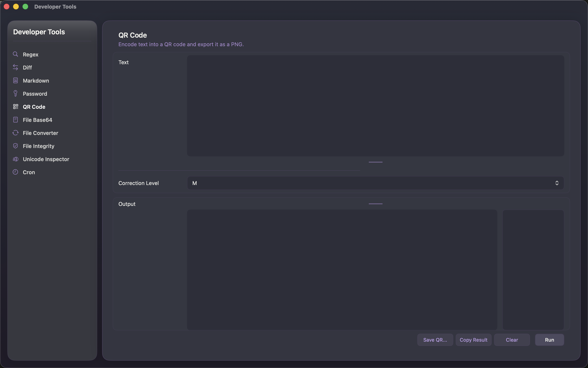Click the Text field label
The image size is (588, 368).
click(124, 62)
